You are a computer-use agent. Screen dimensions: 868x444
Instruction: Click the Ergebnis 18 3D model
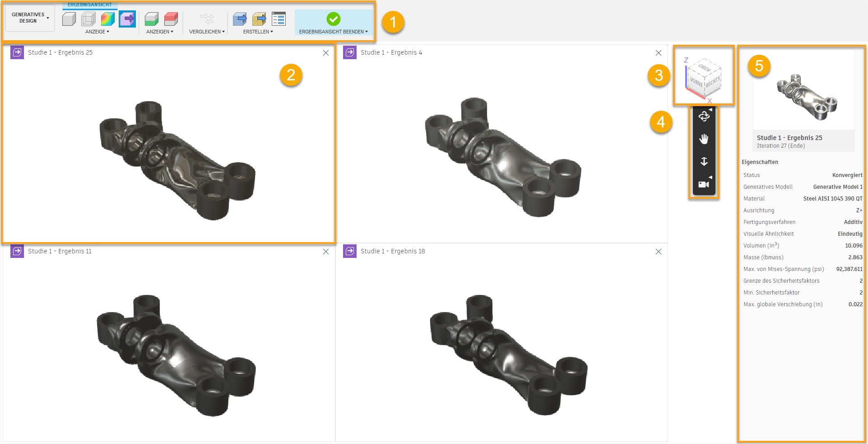click(508, 355)
